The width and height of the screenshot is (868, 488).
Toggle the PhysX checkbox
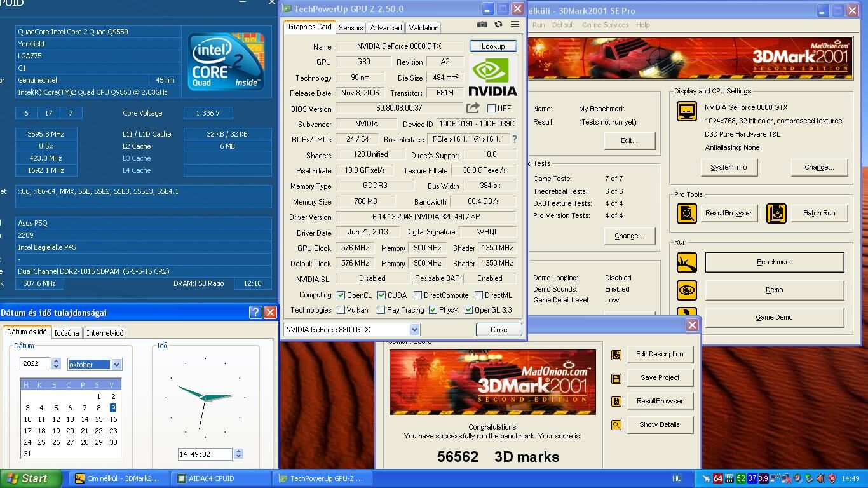433,310
